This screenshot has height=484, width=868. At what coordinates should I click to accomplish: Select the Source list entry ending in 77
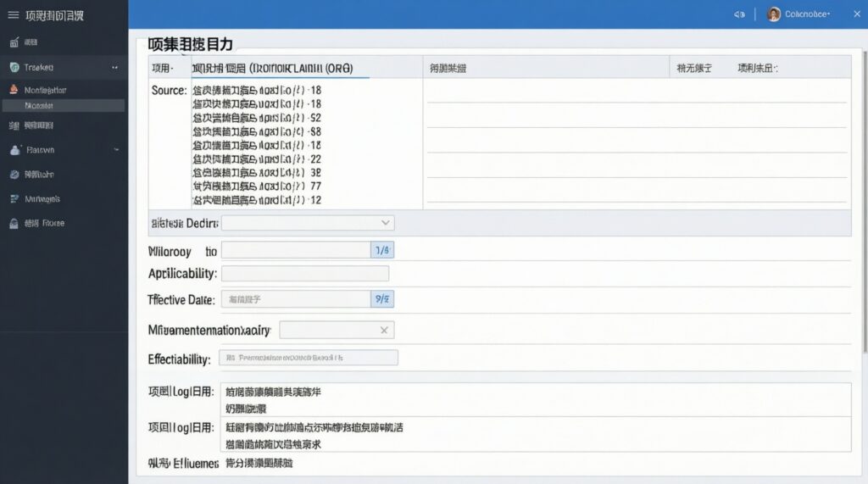[x=257, y=186]
